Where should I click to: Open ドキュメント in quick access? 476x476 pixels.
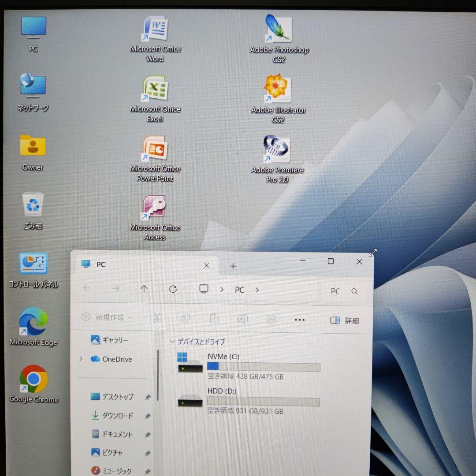[112, 434]
